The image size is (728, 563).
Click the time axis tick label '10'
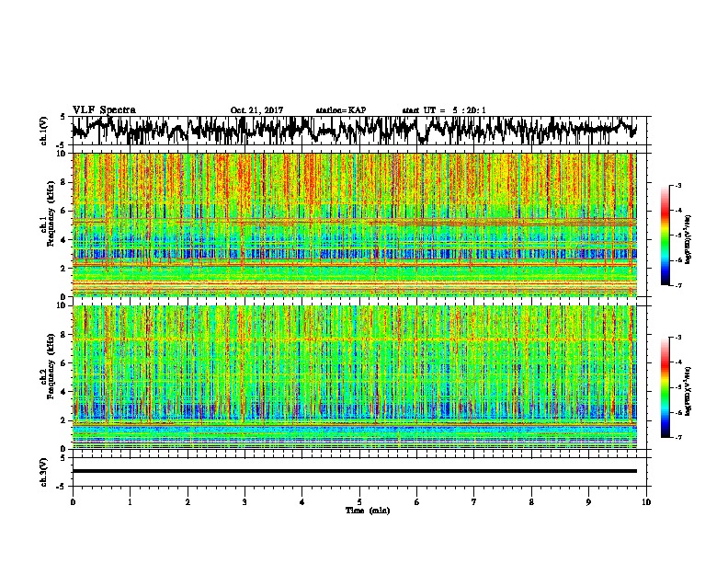[x=646, y=501]
